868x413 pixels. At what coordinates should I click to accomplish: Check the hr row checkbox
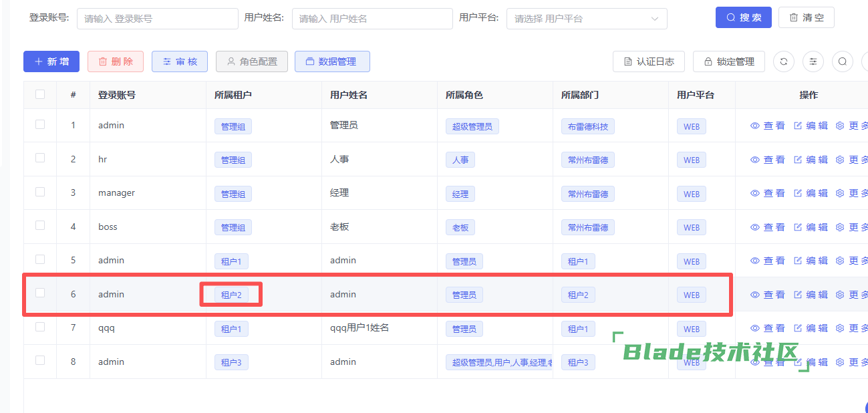coord(40,158)
